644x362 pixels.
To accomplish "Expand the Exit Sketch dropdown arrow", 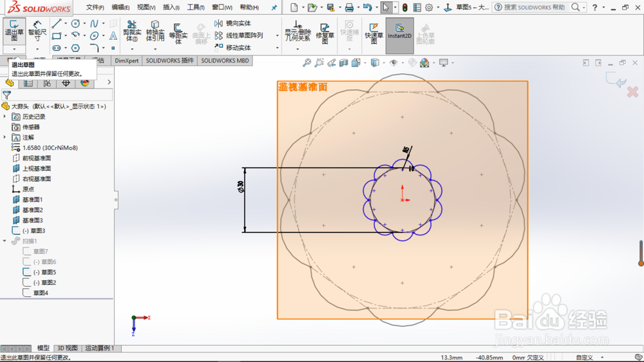I will tap(14, 50).
